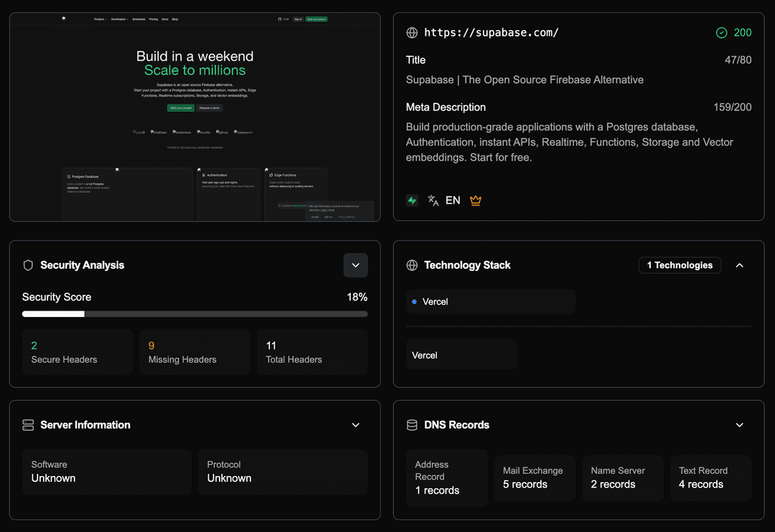Open the Supabase page screenshot thumbnail

[x=194, y=117]
